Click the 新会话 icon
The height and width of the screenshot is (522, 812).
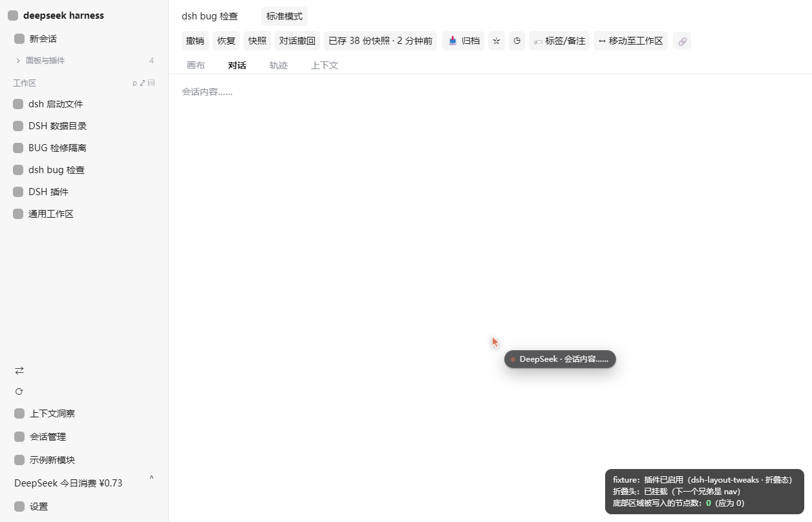click(19, 39)
